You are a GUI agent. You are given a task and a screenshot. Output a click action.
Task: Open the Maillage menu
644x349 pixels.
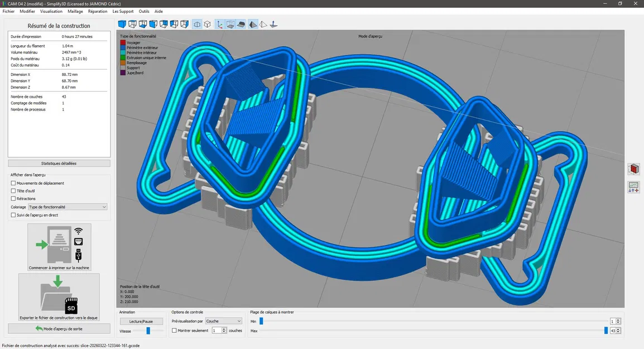pyautogui.click(x=75, y=11)
